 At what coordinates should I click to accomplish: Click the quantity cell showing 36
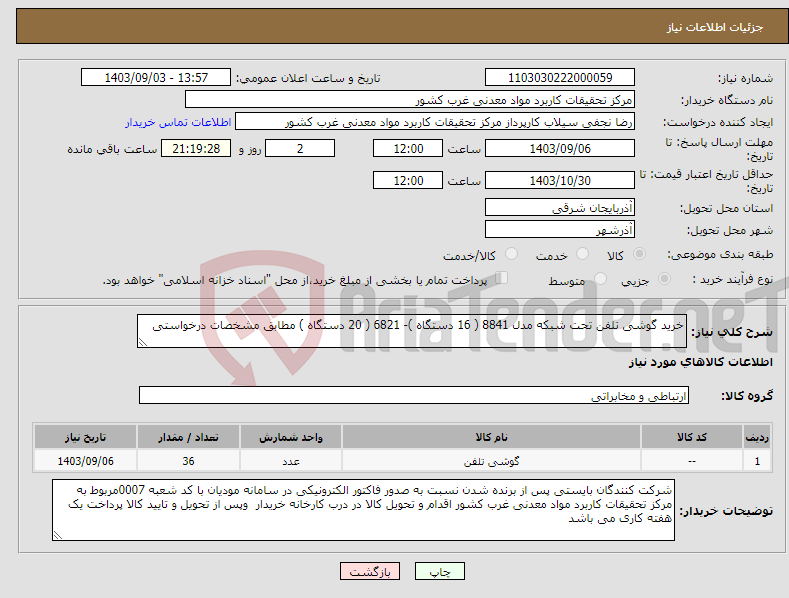coord(188,461)
